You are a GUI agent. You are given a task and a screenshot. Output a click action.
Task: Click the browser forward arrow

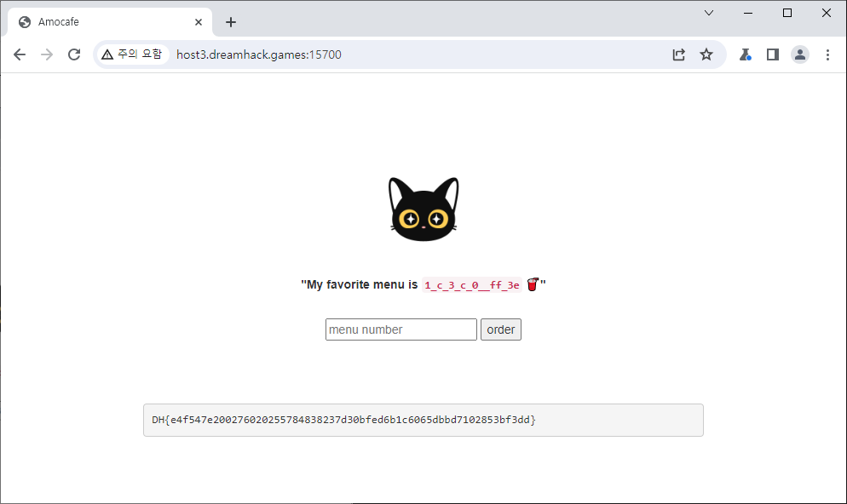pos(47,54)
